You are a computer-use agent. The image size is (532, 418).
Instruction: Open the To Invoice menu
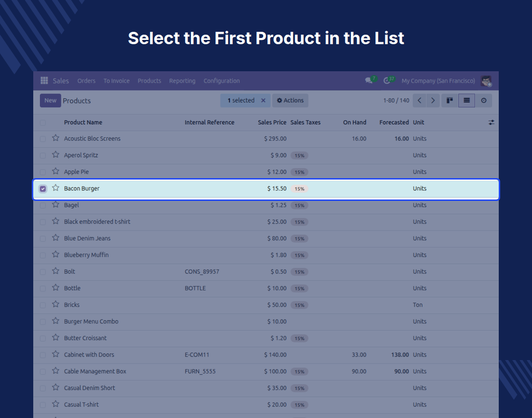(x=116, y=81)
